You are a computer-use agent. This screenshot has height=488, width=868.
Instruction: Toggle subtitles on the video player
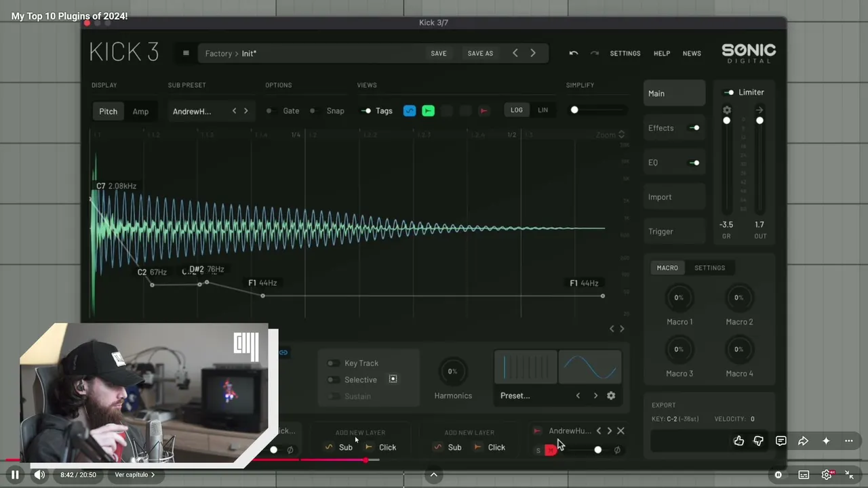804,475
